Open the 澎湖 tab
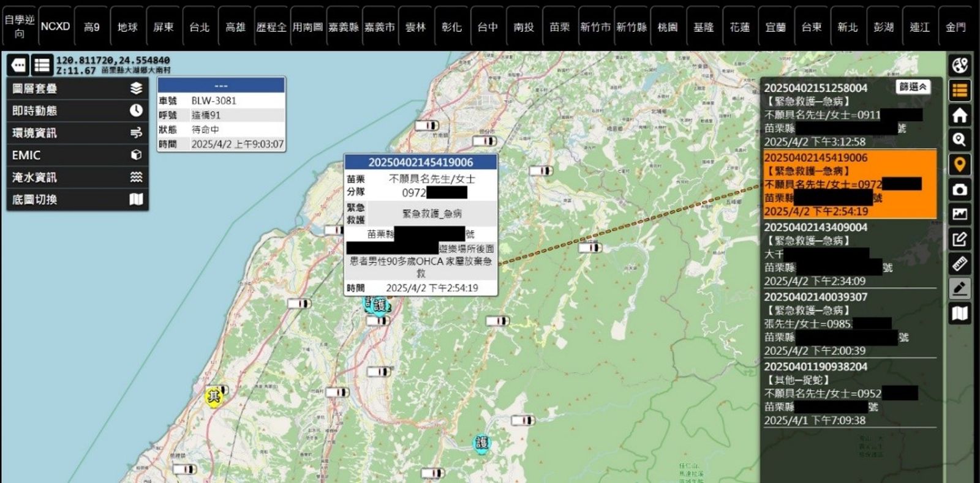 (884, 26)
